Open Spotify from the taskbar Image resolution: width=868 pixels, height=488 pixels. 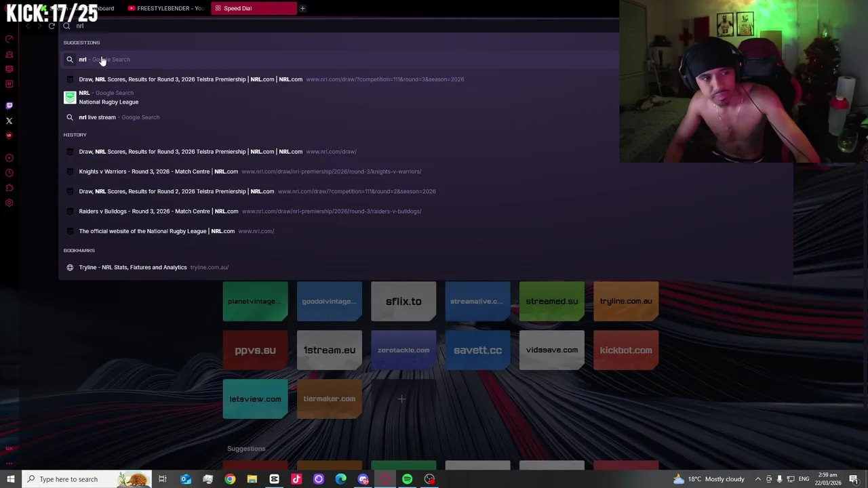(407, 479)
